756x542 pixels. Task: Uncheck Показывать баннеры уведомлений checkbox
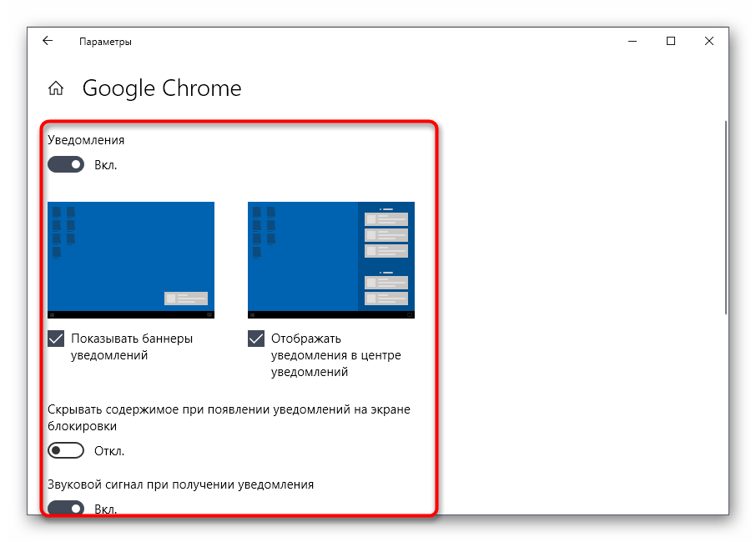click(56, 339)
